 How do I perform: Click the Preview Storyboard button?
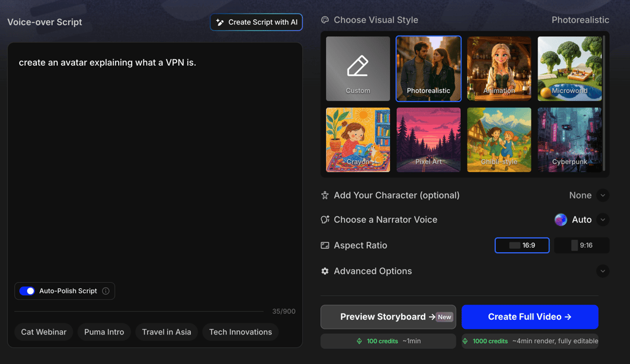(x=388, y=317)
